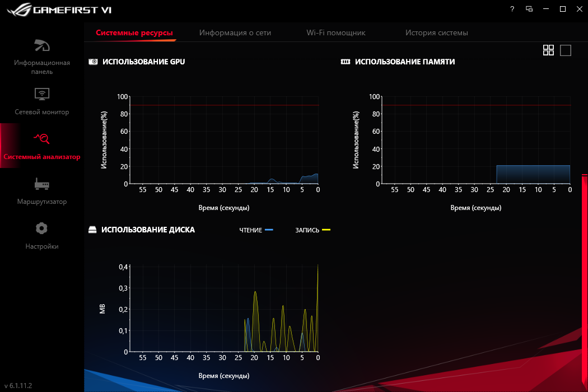This screenshot has height=392, width=588.
Task: Click the ROG GameFirst VI logo
Action: [59, 10]
